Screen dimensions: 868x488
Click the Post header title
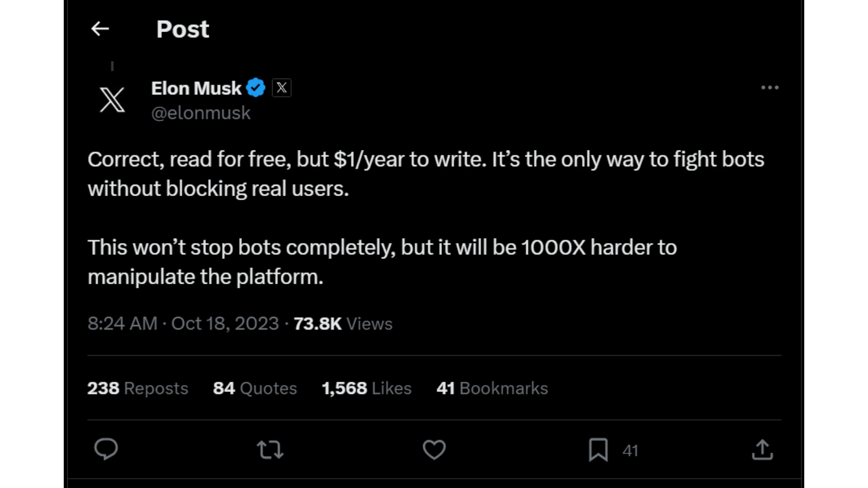[x=183, y=29]
